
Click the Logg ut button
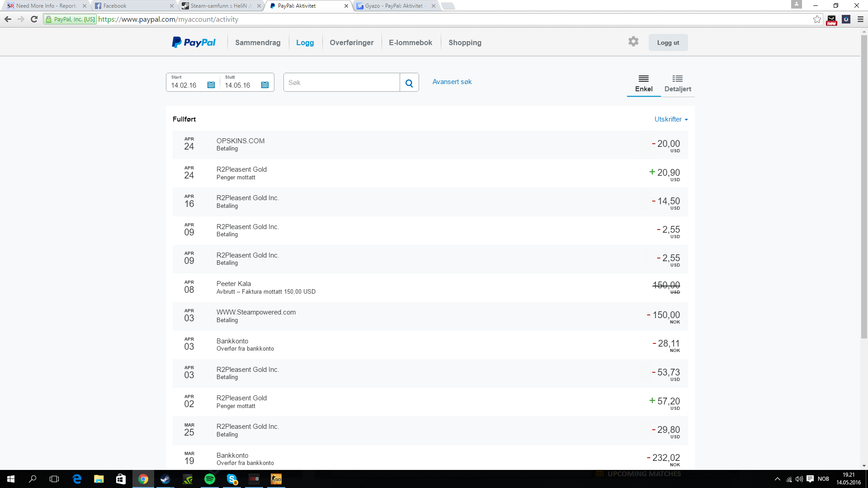668,42
